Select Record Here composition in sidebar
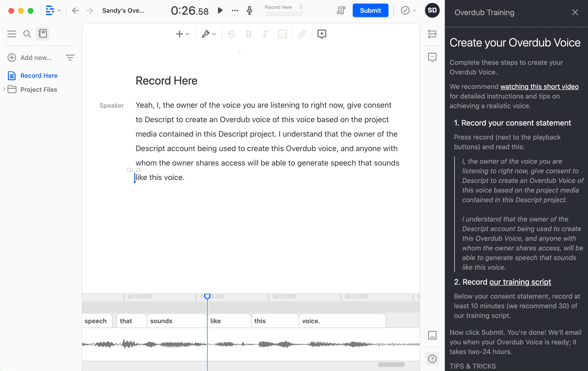Screen dimensions: 588x371 click(x=39, y=76)
